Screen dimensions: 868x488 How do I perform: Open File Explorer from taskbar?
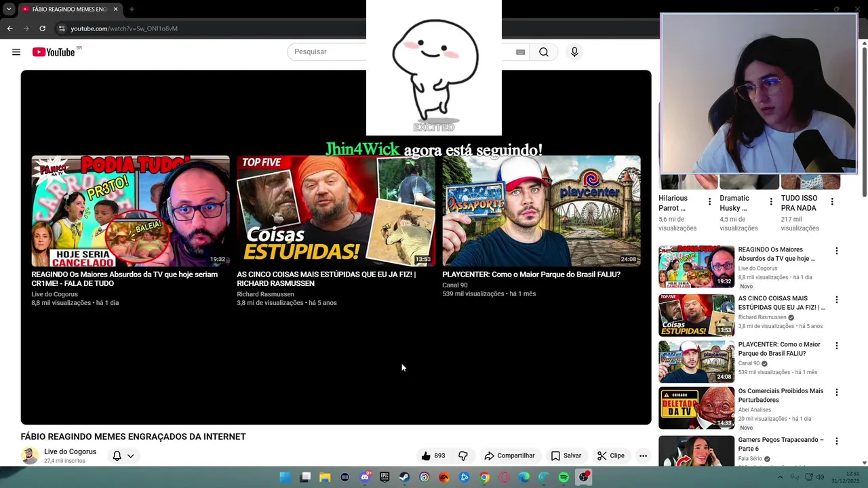pos(325,477)
